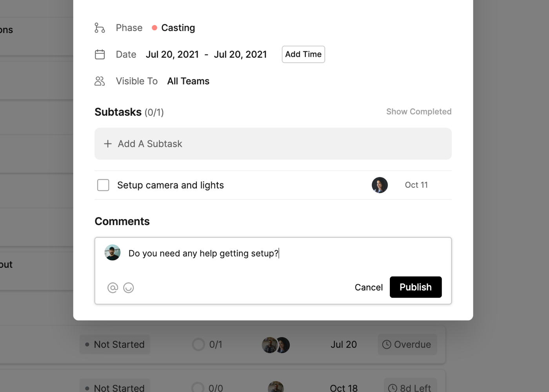Open the All Teams visibility dropdown
Image resolution: width=549 pixels, height=392 pixels.
point(188,81)
